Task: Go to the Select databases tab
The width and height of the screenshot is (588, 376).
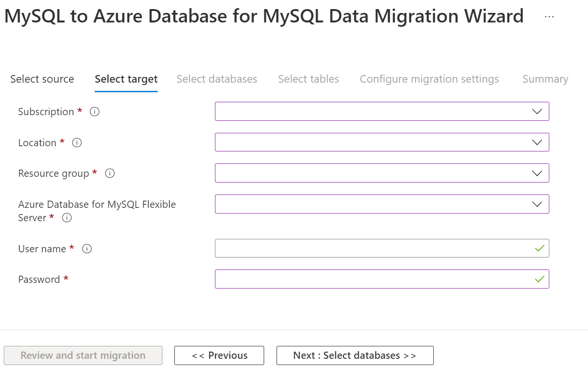Action: (217, 79)
